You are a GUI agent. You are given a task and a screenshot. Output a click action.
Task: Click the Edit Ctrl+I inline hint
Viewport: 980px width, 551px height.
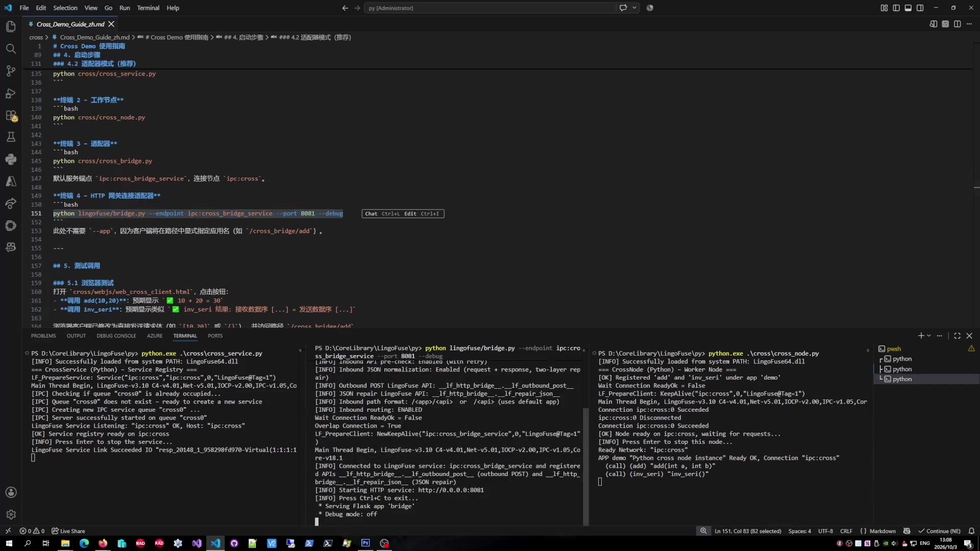tap(422, 214)
